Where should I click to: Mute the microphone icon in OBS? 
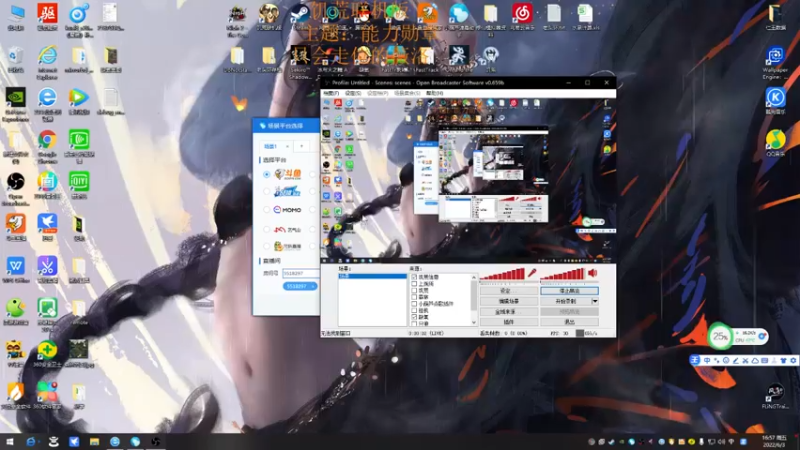click(x=532, y=273)
